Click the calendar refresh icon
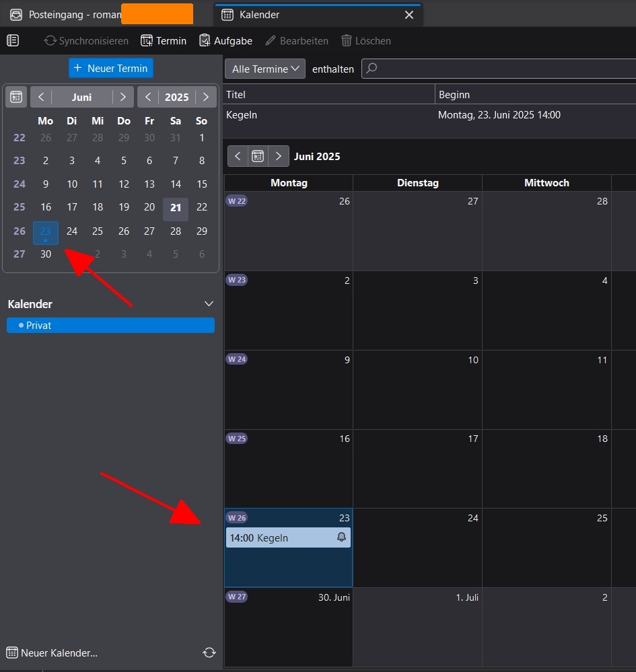The height and width of the screenshot is (672, 636). click(209, 652)
